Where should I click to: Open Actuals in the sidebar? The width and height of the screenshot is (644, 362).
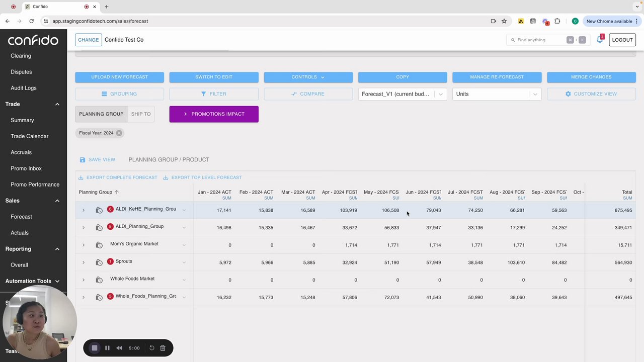20,233
